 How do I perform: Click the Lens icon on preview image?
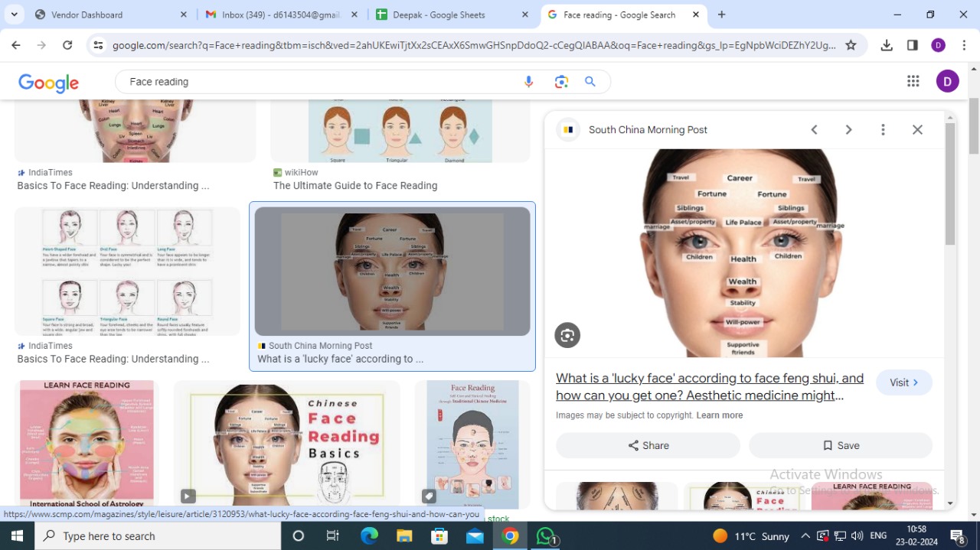pyautogui.click(x=567, y=335)
